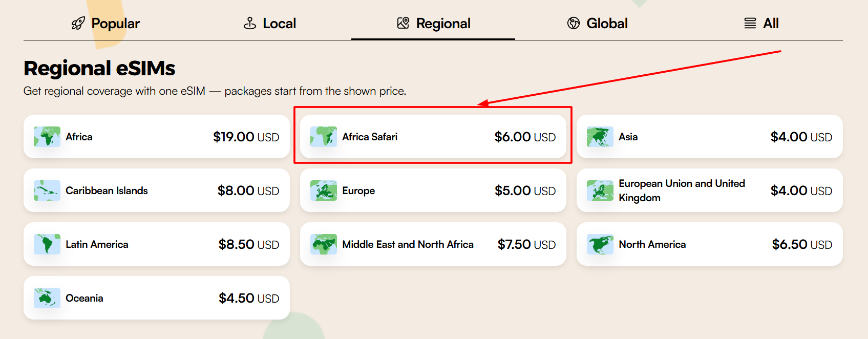
Task: Open the Local eSIMs tab
Action: coord(269,24)
